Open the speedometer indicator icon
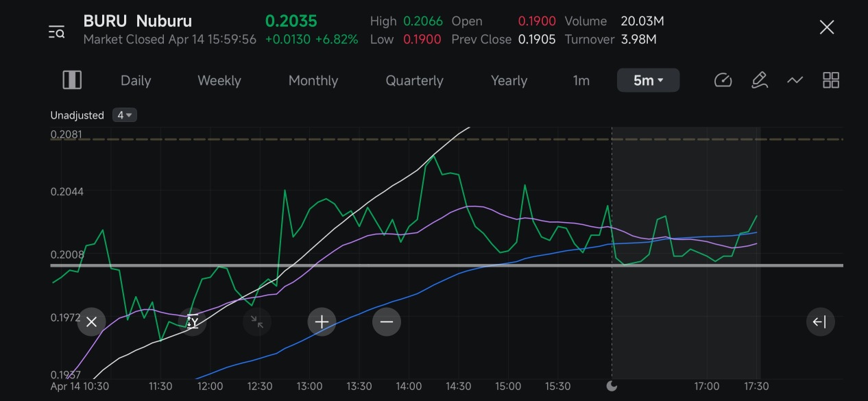Screen dimensions: 868x401 click(723, 80)
